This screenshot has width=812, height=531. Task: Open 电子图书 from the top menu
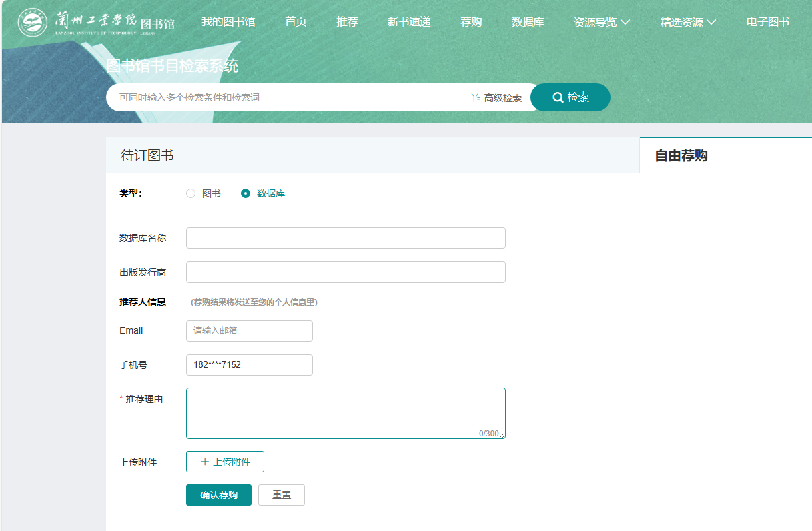[767, 22]
